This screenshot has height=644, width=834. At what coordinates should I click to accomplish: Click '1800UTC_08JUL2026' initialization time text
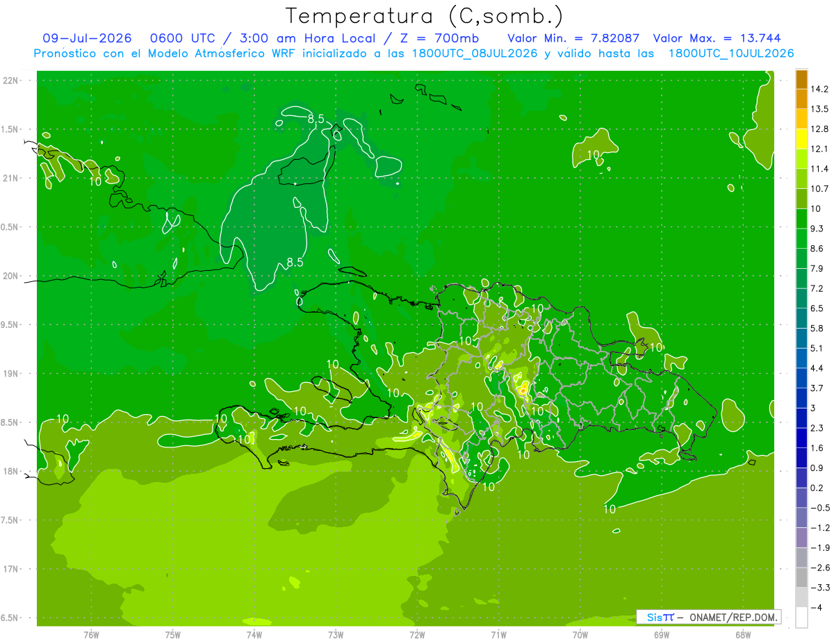475,53
